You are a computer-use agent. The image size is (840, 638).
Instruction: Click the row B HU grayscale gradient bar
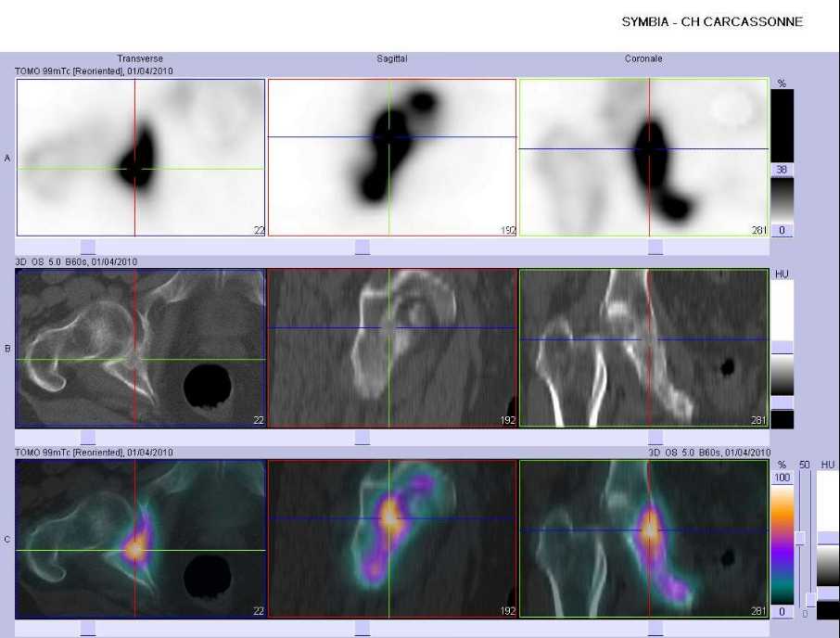click(x=783, y=375)
